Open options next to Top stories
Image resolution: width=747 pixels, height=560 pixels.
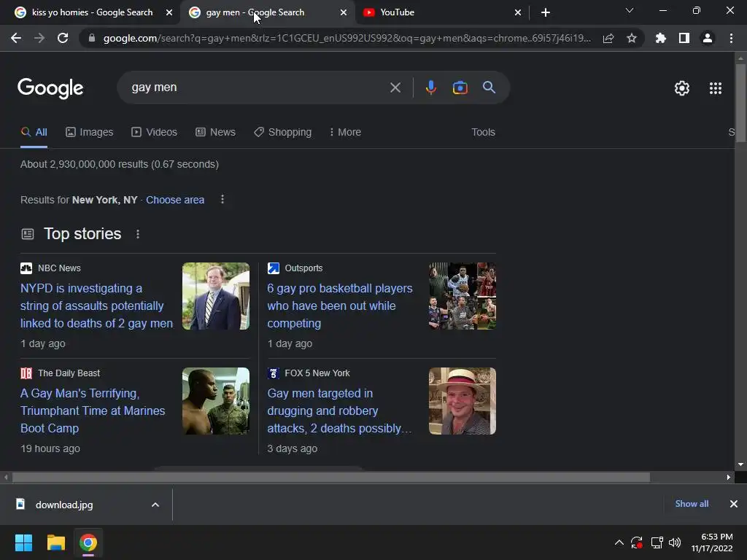[138, 234]
